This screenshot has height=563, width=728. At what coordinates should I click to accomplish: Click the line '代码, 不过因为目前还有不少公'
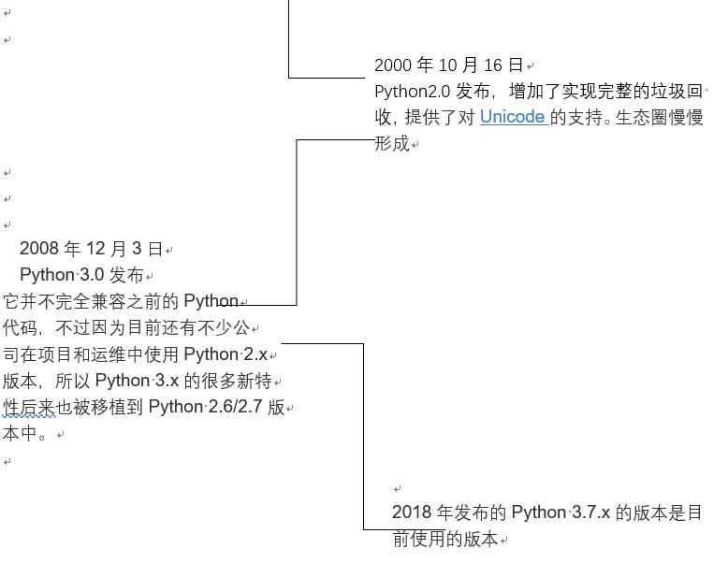click(x=126, y=327)
